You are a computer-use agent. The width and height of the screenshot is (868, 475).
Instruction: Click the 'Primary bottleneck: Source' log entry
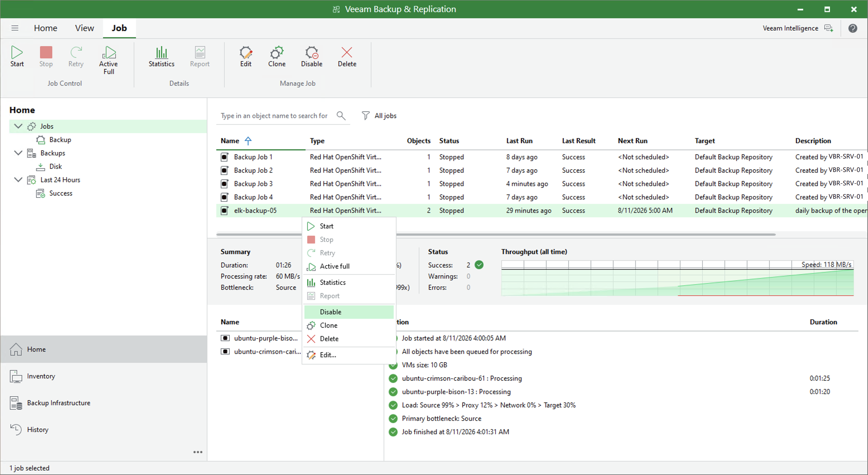(x=441, y=418)
